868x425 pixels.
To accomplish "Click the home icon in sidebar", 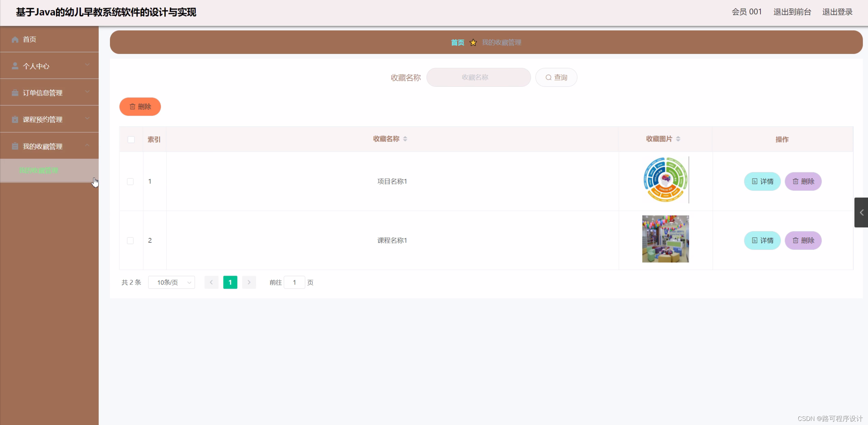I will pos(15,39).
